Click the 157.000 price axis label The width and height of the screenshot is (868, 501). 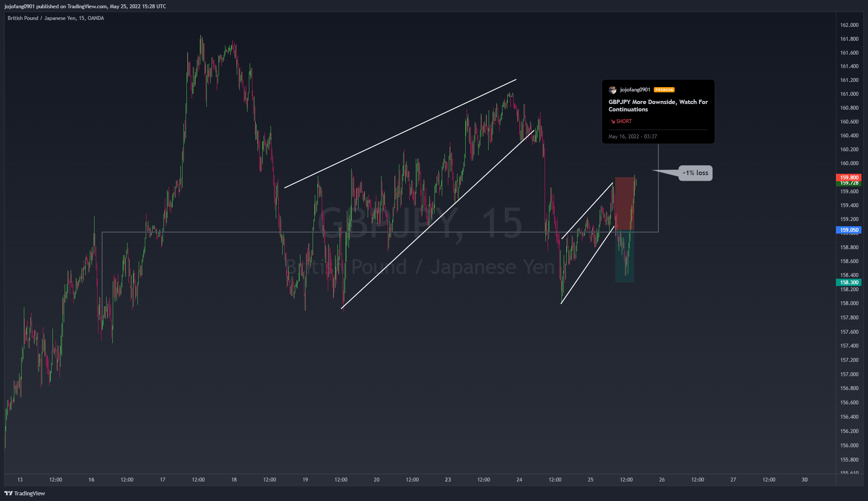(x=849, y=374)
